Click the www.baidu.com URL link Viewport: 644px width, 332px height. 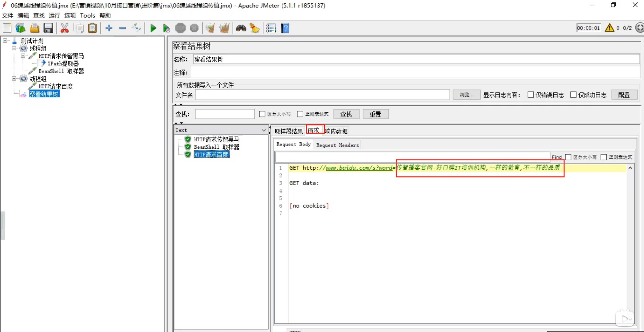[x=359, y=168]
